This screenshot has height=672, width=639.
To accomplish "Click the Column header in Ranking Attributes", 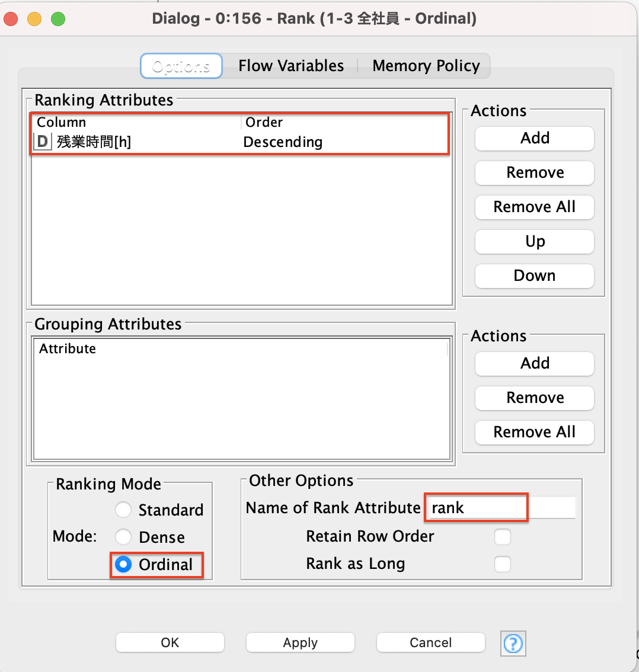I will click(x=137, y=123).
